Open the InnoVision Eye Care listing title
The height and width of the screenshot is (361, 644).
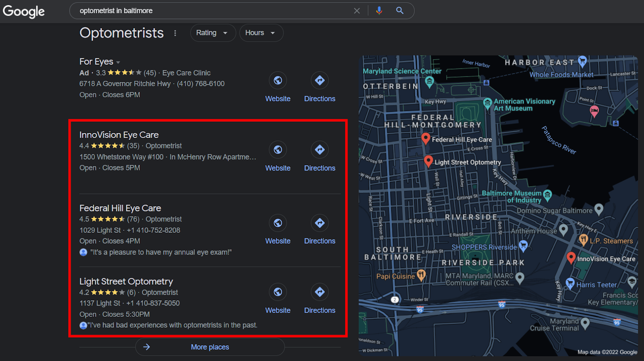pyautogui.click(x=119, y=135)
